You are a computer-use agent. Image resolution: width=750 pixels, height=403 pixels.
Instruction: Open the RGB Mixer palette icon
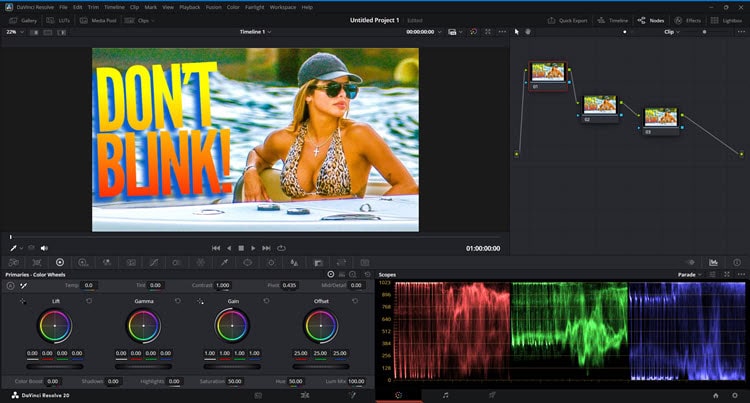(x=107, y=262)
